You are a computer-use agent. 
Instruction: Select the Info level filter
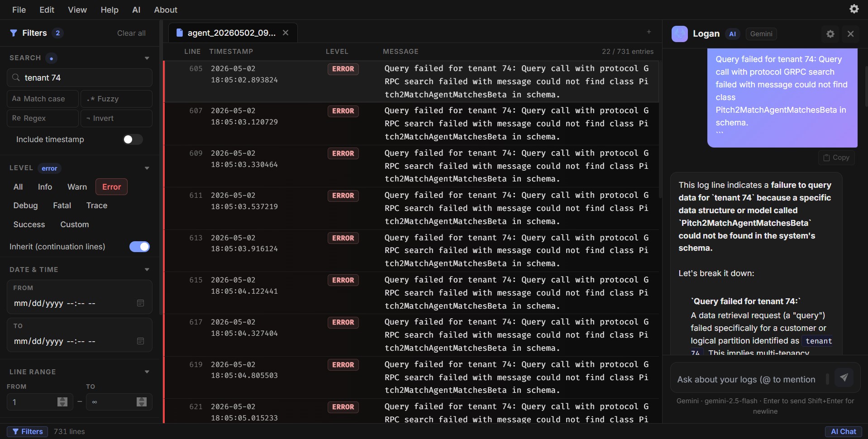[45, 187]
